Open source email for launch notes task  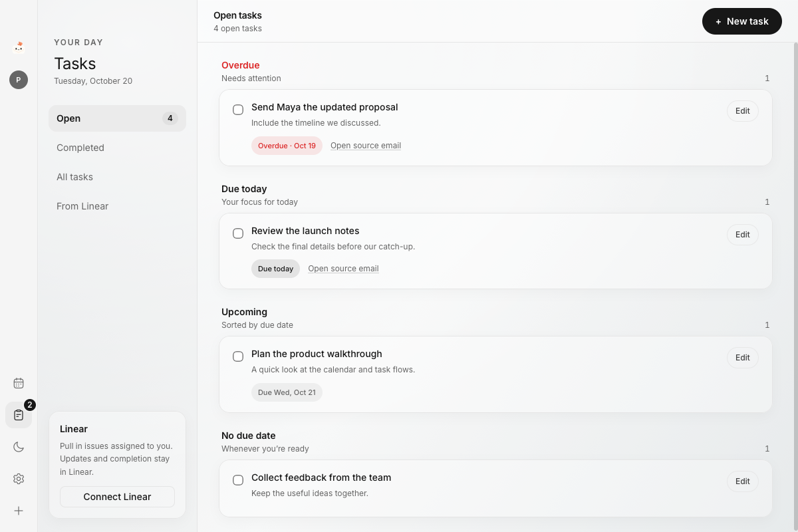343,269
